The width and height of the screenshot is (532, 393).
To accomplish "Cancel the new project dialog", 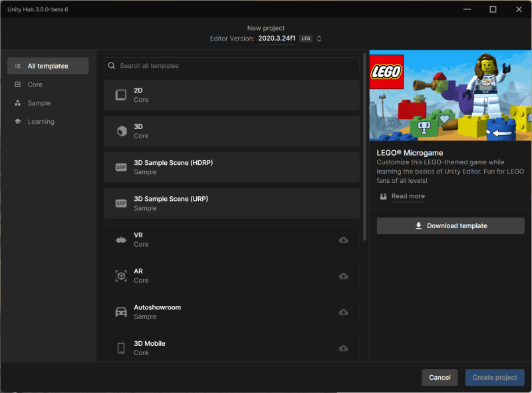I will pyautogui.click(x=440, y=378).
